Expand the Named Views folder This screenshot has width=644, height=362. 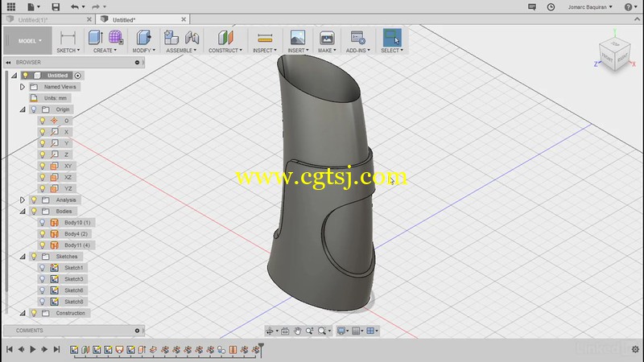[x=23, y=87]
